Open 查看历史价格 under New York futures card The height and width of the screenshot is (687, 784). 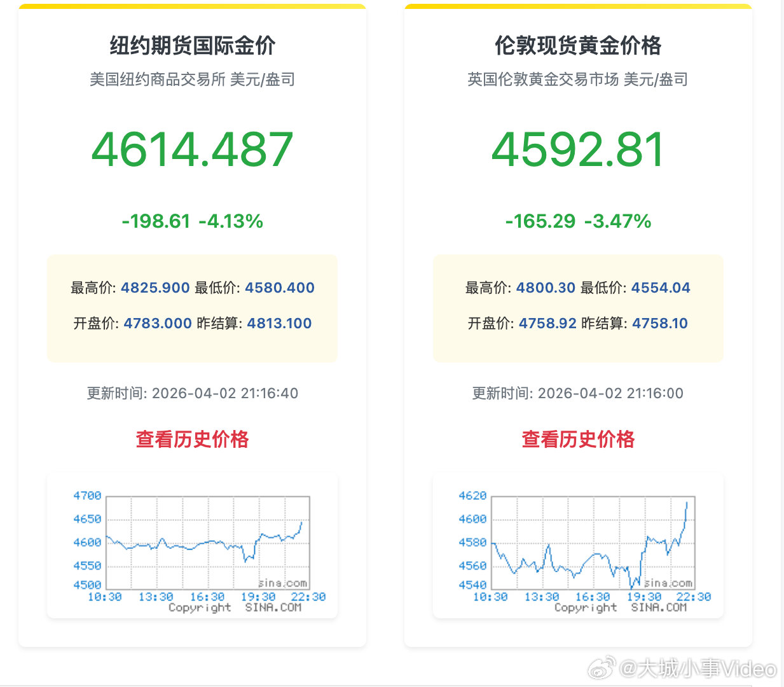tap(193, 439)
